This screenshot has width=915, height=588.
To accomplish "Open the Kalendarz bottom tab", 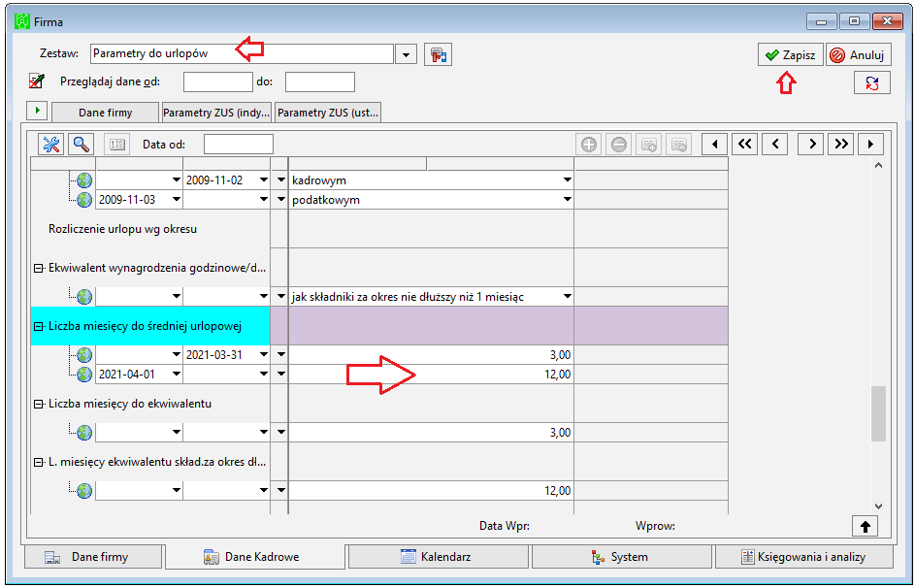I will pyautogui.click(x=439, y=557).
